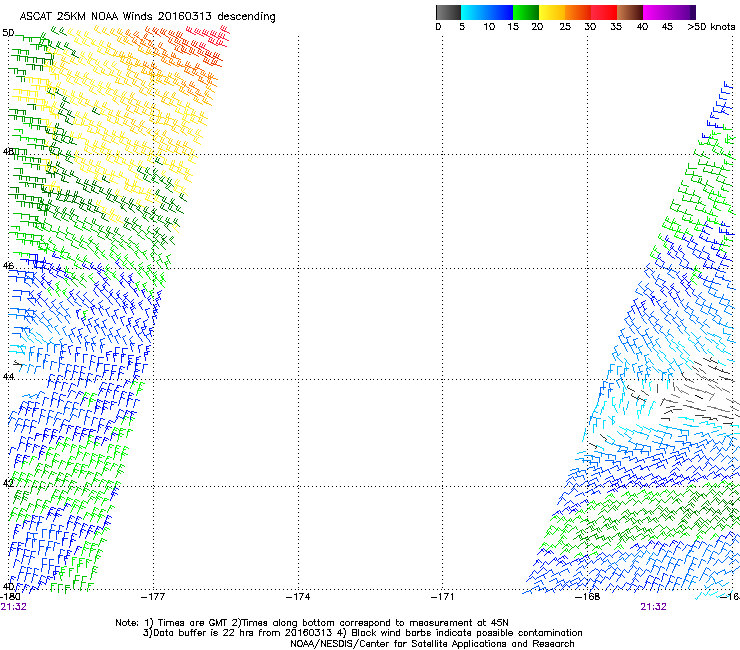Click the green 15-20 knots color bar segment
Image resolution: width=740 pixels, height=650 pixels.
click(526, 12)
